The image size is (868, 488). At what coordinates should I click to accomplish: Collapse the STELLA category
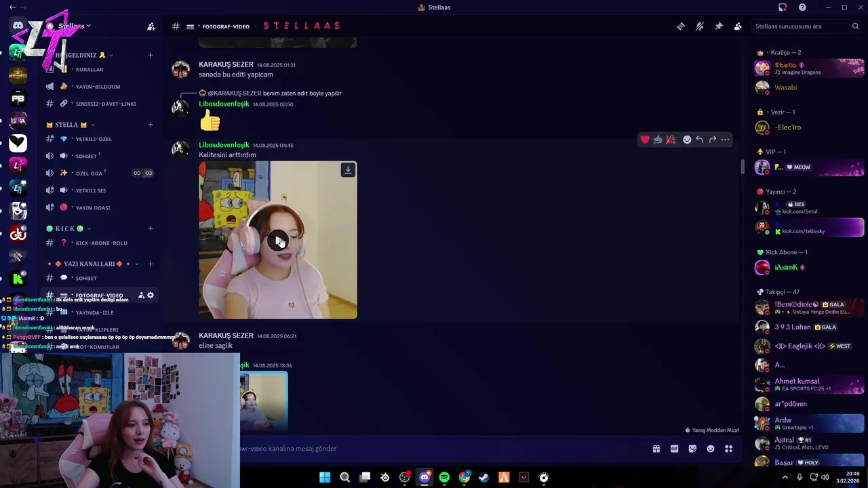click(x=70, y=125)
